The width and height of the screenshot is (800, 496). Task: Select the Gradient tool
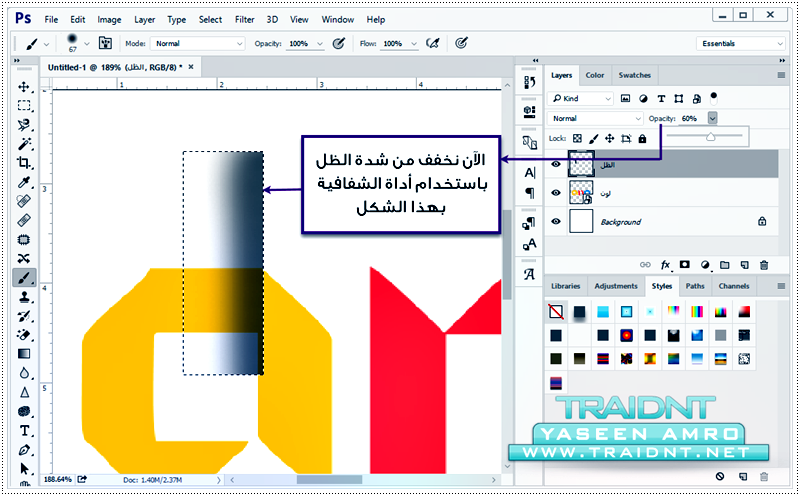pos(23,354)
